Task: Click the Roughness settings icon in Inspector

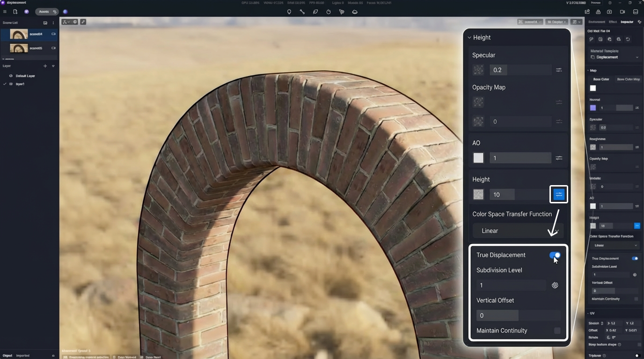Action: click(637, 147)
